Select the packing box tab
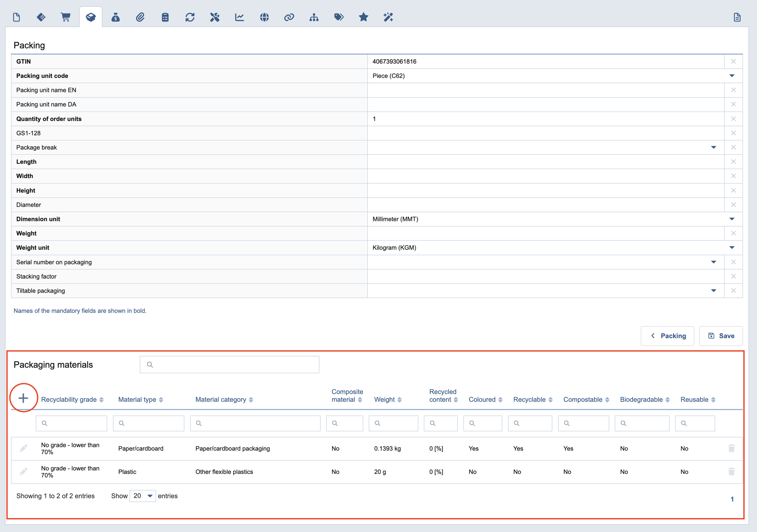This screenshot has height=532, width=757. coord(91,17)
